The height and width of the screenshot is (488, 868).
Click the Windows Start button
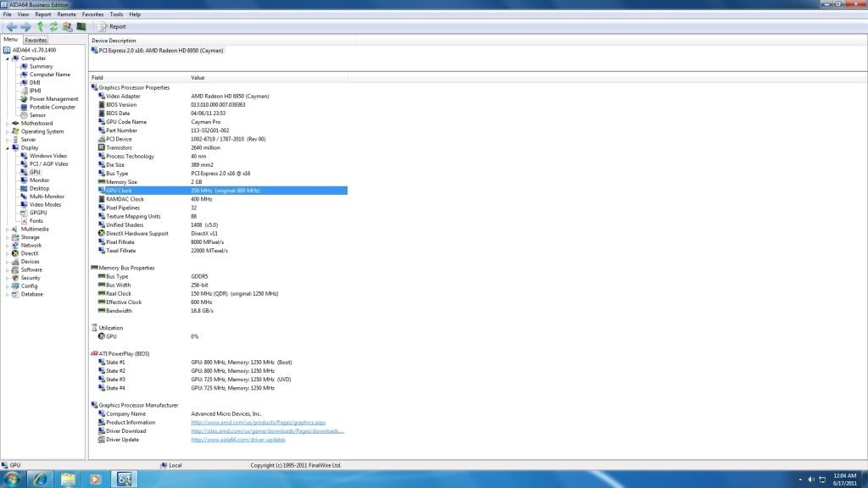(12, 480)
